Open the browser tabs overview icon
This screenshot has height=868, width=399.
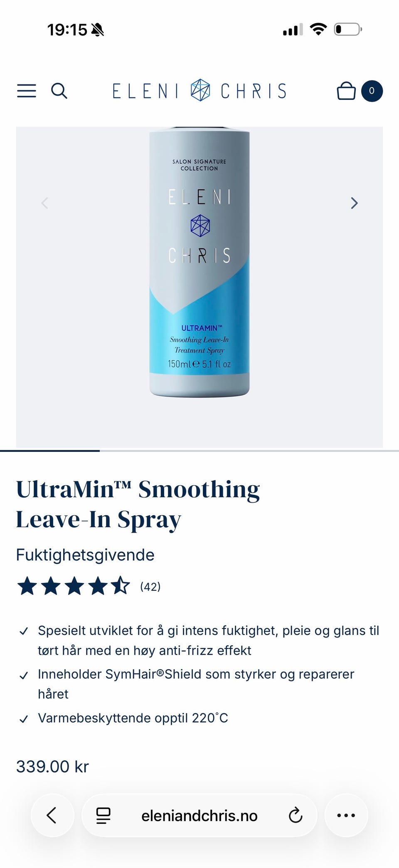(x=103, y=816)
